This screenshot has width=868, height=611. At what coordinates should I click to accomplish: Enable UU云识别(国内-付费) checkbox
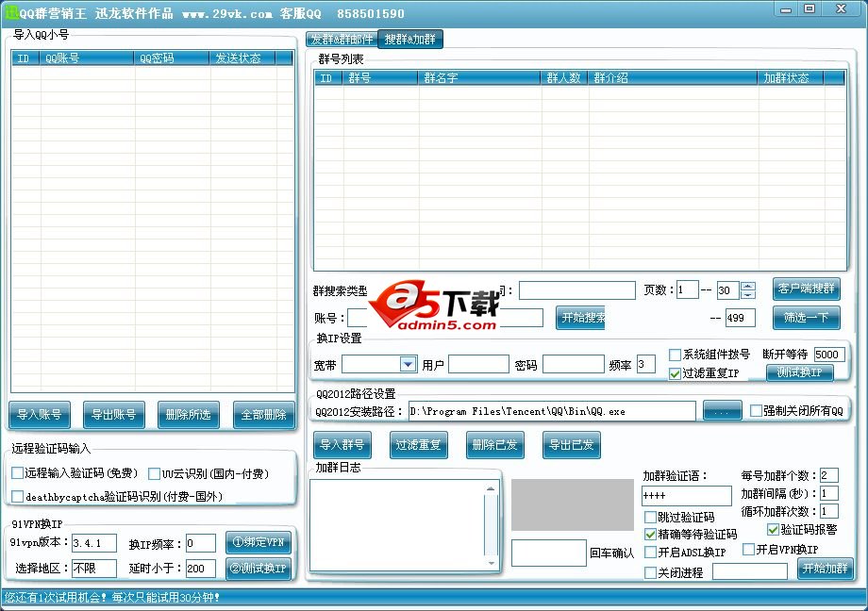(x=155, y=473)
